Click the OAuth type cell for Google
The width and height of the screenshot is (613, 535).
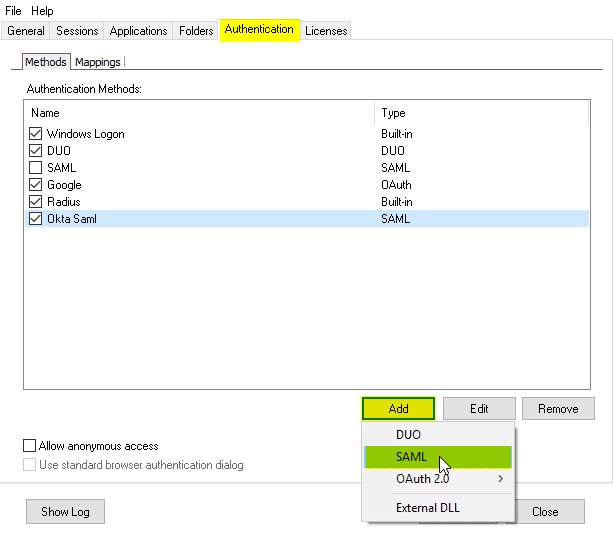tap(396, 185)
